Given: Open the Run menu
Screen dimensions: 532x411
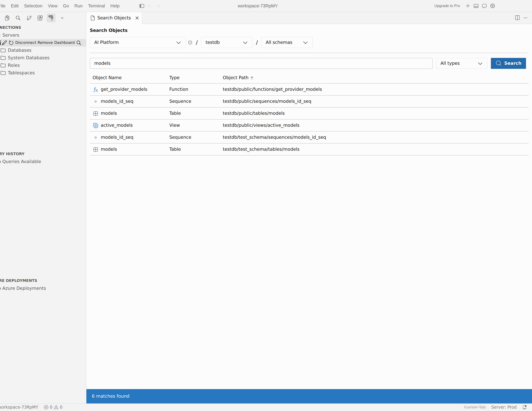Looking at the screenshot, I should tap(78, 6).
